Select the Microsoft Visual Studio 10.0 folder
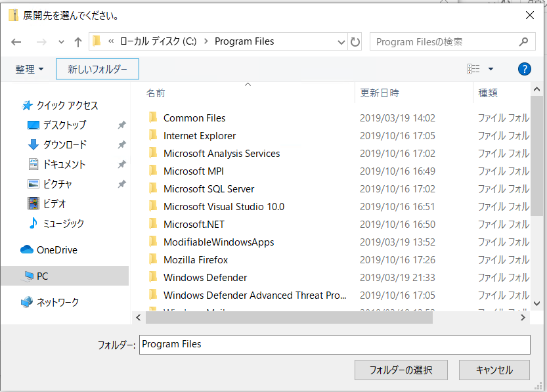Viewport: 547px width, 392px height. (x=224, y=207)
